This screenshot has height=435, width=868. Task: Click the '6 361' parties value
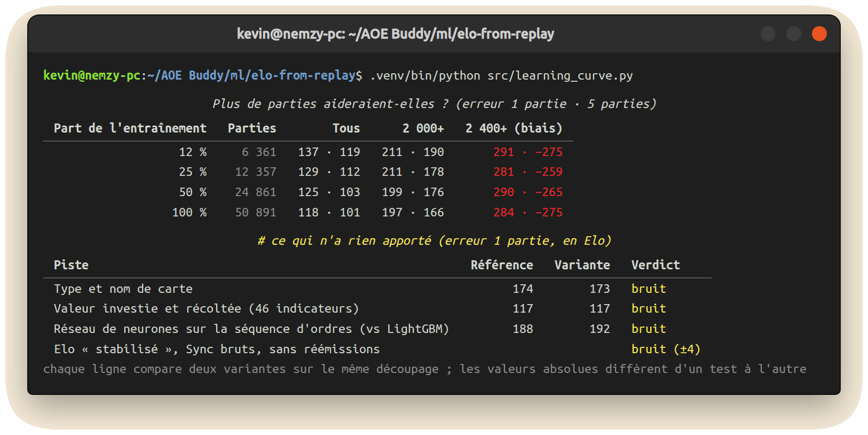tap(259, 152)
